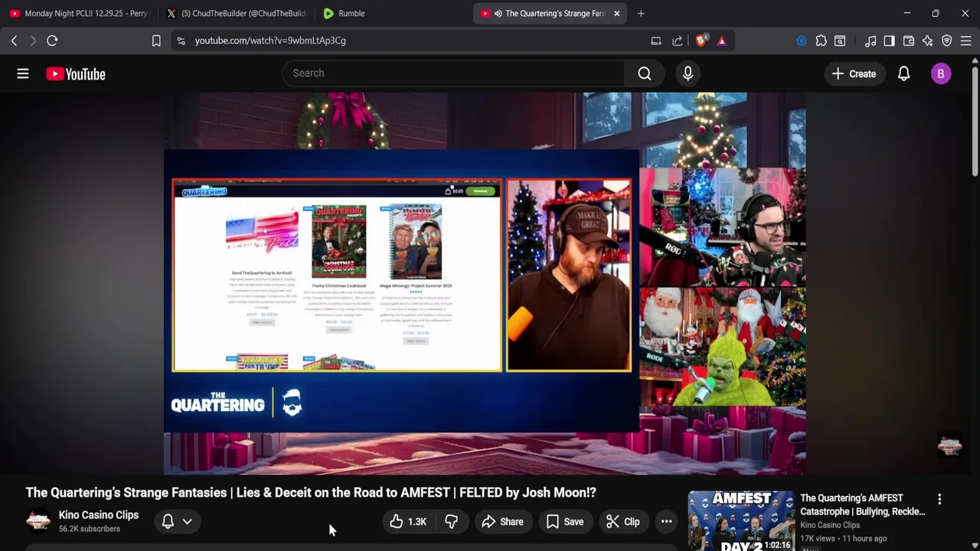
Task: Create a clip with the Clip button
Action: [623, 522]
